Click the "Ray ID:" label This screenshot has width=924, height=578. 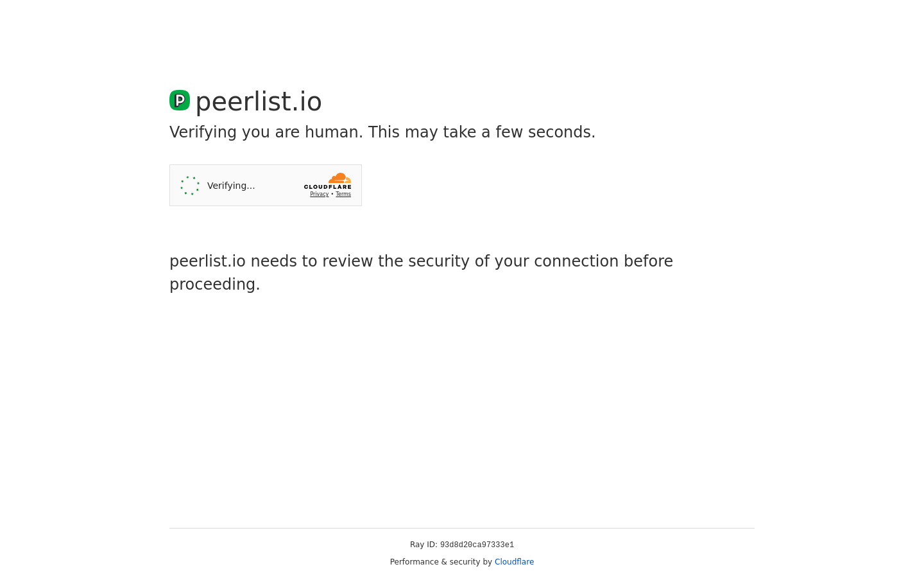tap(424, 545)
